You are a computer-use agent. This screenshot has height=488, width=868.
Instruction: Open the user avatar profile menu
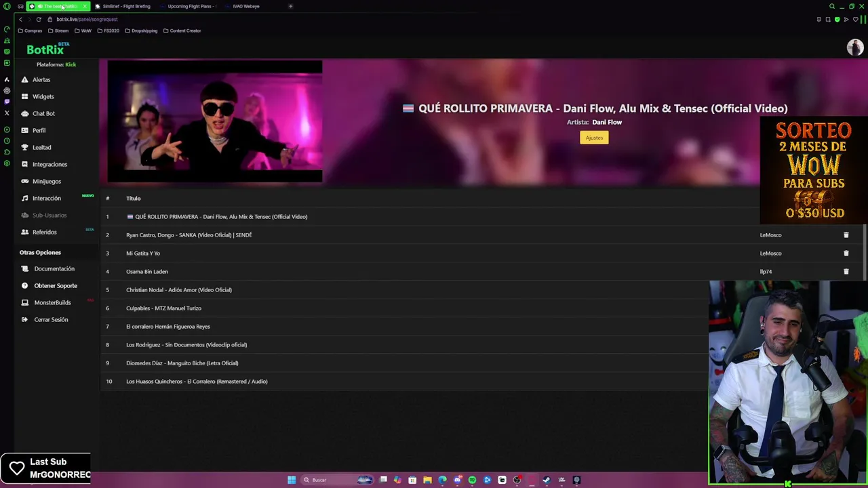pos(854,47)
